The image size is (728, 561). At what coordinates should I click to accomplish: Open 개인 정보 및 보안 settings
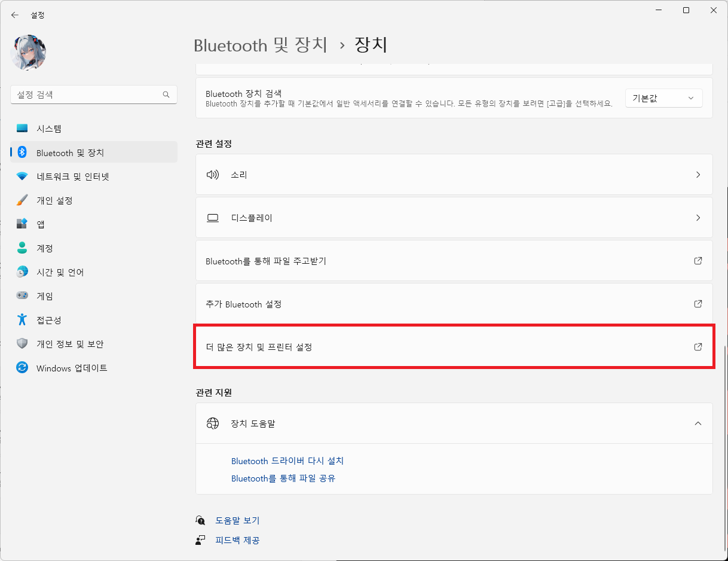[94, 344]
